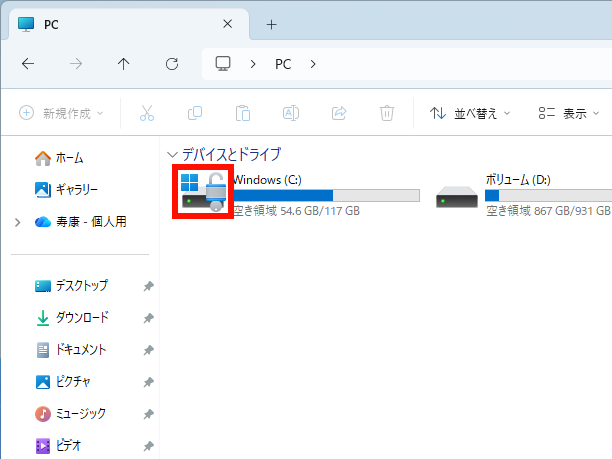
Task: Click the Rename icon in toolbar
Action: coord(291,113)
